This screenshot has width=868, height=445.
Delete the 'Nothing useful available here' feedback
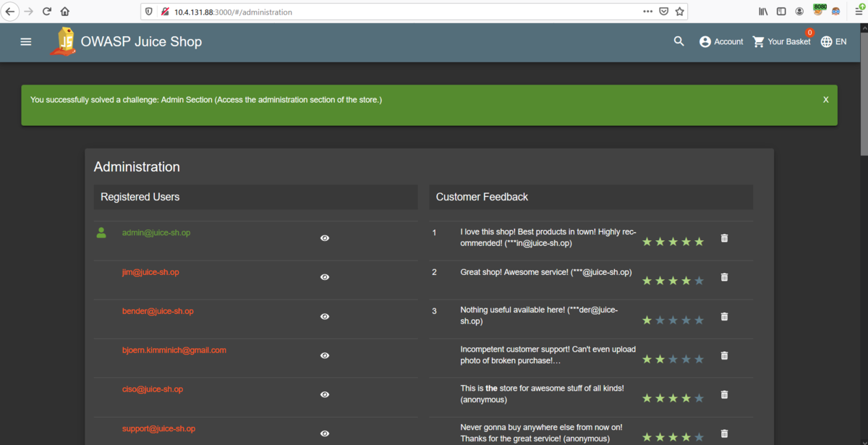(x=725, y=316)
